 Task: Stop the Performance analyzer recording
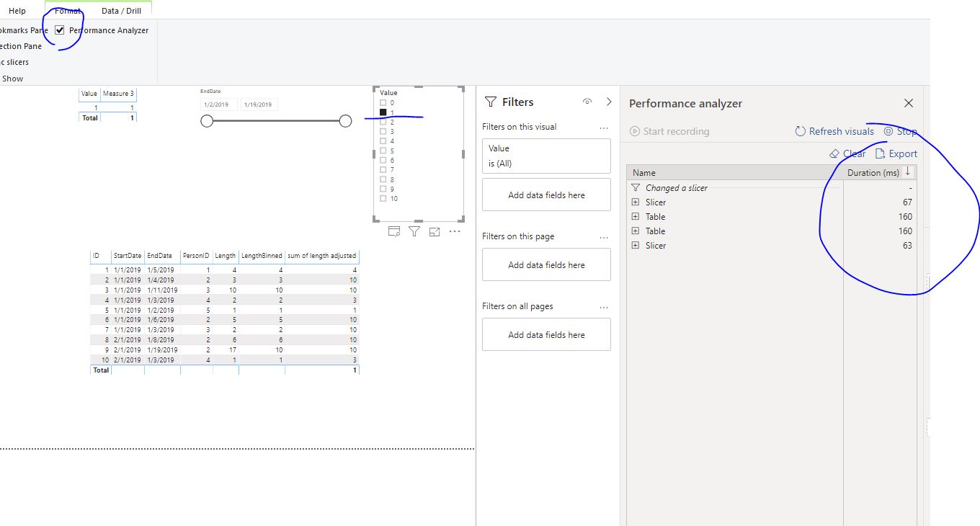click(901, 131)
